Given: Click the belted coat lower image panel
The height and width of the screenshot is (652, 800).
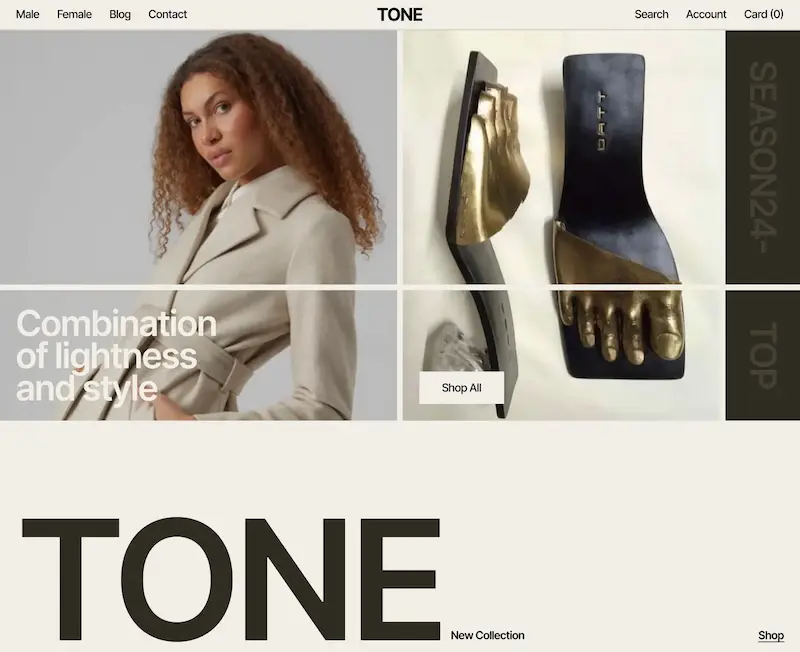Looking at the screenshot, I should pyautogui.click(x=198, y=356).
